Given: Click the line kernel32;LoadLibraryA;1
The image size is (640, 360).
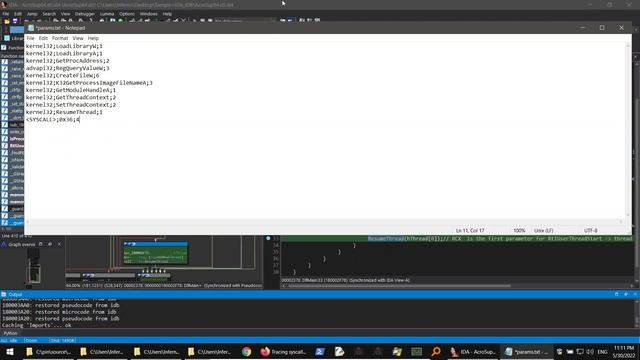Looking at the screenshot, I should tap(64, 53).
